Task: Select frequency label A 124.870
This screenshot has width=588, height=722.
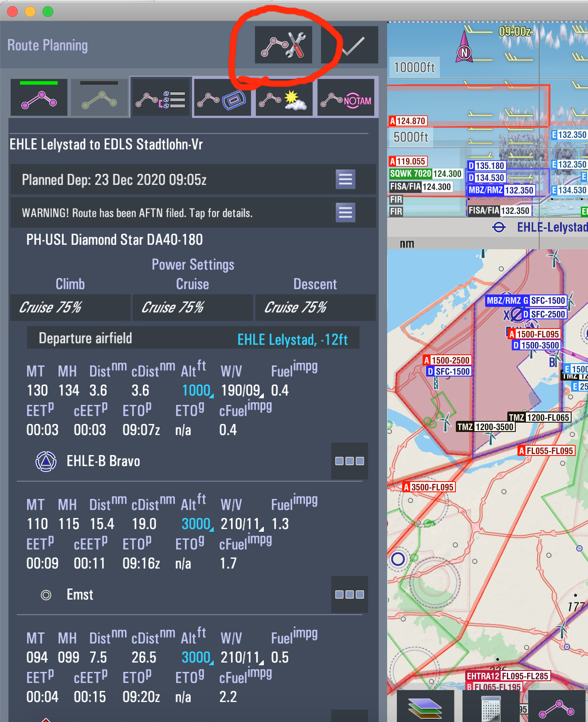Action: click(x=408, y=121)
